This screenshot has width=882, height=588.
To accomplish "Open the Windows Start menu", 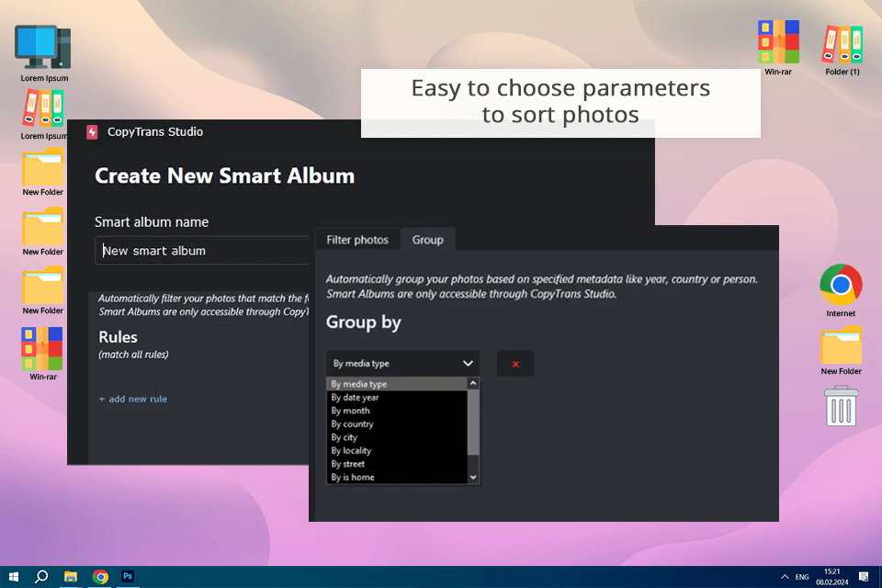I will click(14, 577).
